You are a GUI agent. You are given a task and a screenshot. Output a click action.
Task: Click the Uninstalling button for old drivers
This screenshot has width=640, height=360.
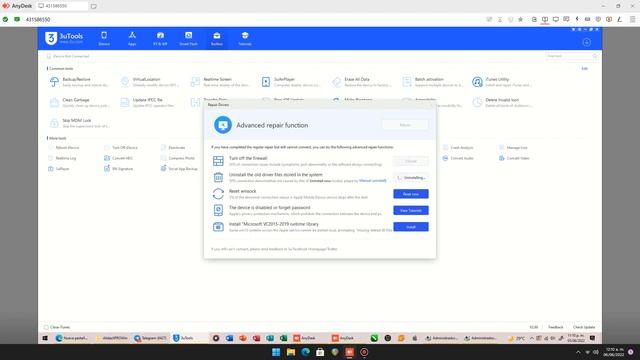click(x=411, y=178)
